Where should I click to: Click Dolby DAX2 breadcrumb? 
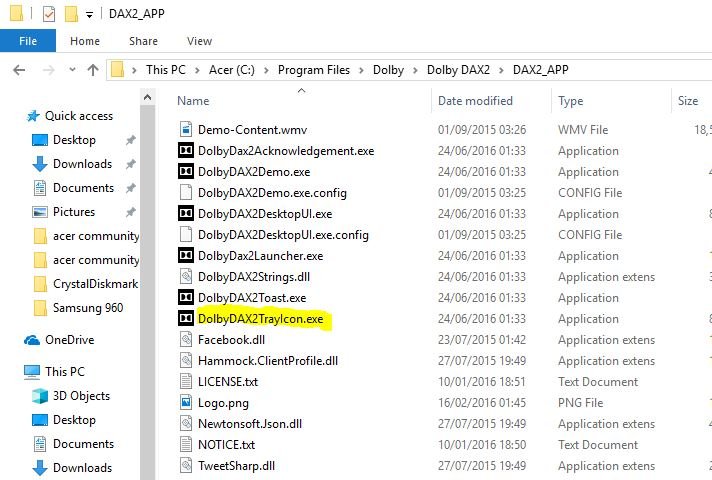458,70
